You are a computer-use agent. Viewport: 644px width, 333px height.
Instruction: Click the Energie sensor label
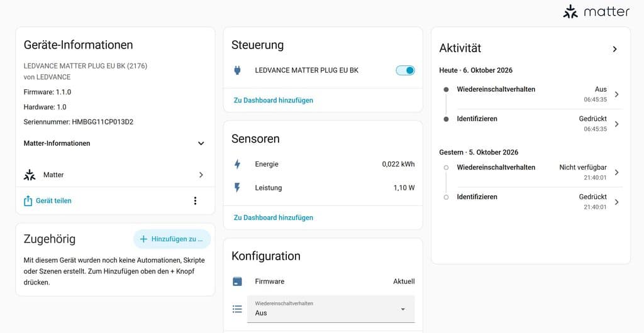(x=267, y=164)
